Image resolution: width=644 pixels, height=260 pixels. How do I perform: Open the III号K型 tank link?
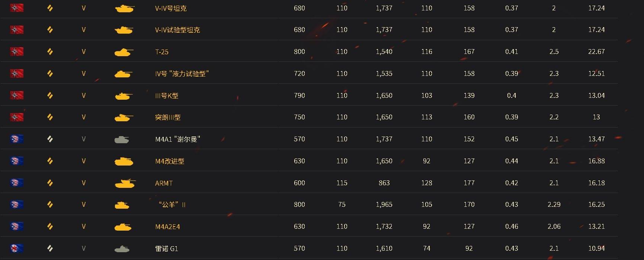click(x=167, y=96)
